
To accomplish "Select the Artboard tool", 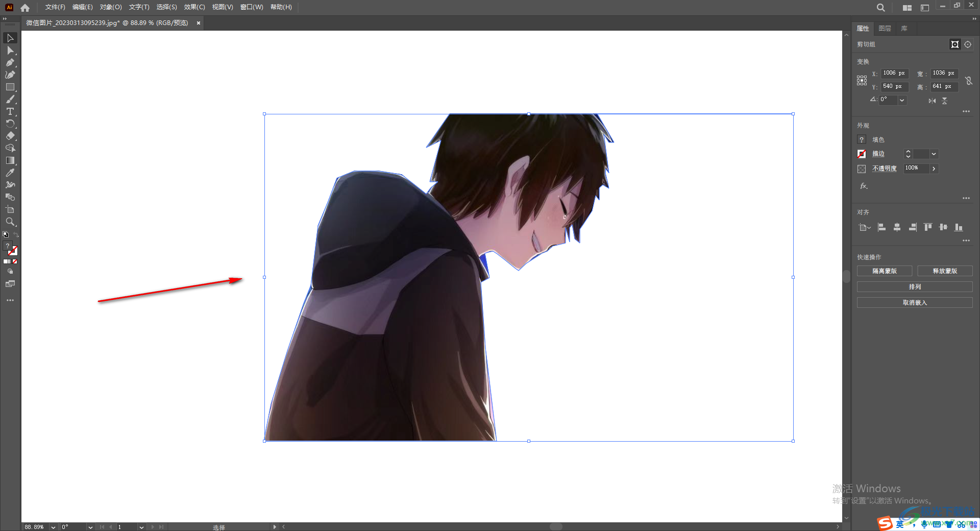I will (x=10, y=210).
